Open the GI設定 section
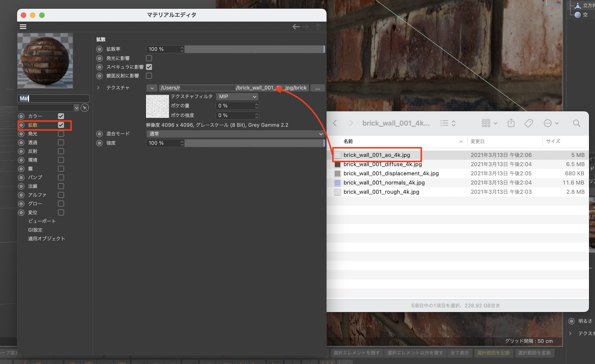 pyautogui.click(x=35, y=230)
